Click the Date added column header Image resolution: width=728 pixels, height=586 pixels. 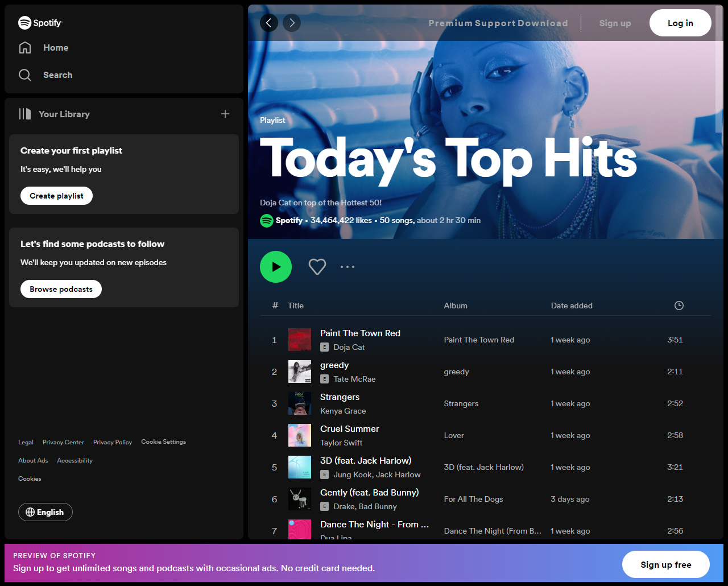click(572, 306)
